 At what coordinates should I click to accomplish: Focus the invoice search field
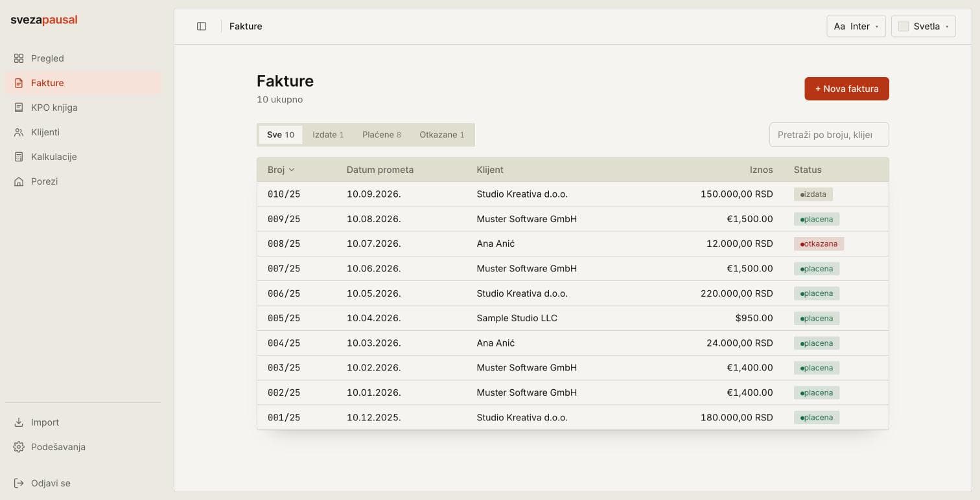click(829, 135)
